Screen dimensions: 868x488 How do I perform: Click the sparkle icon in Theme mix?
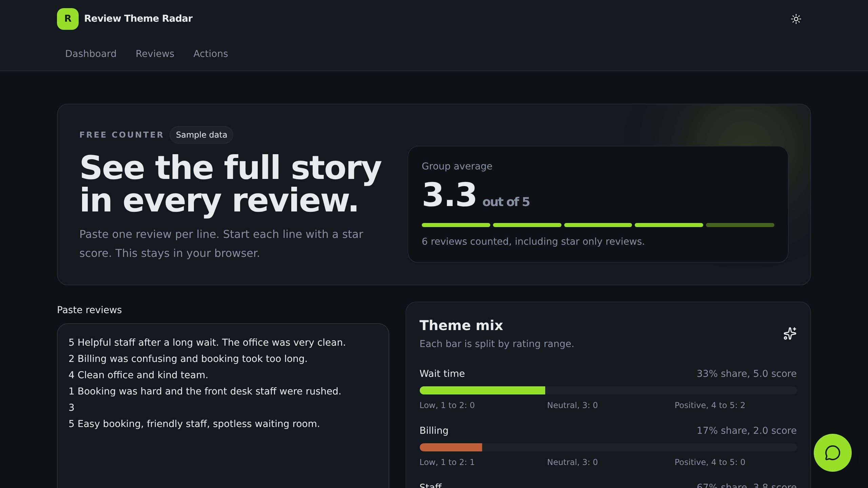click(790, 333)
